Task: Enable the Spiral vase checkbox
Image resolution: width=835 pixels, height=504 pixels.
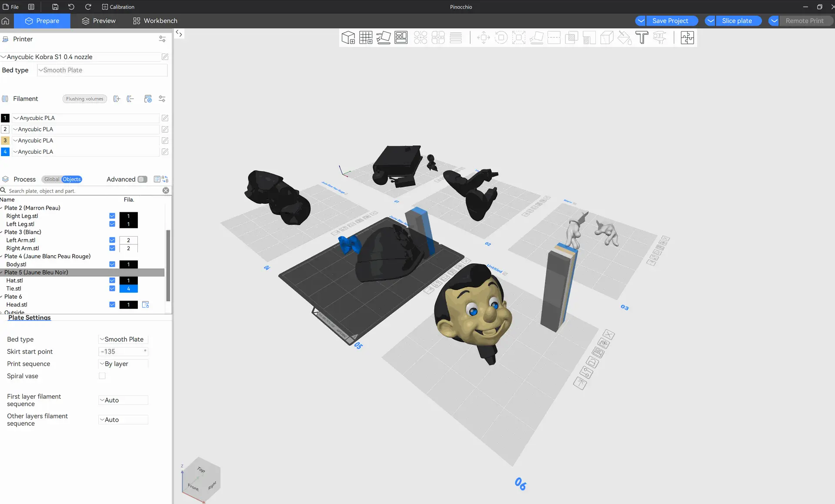Action: click(102, 376)
